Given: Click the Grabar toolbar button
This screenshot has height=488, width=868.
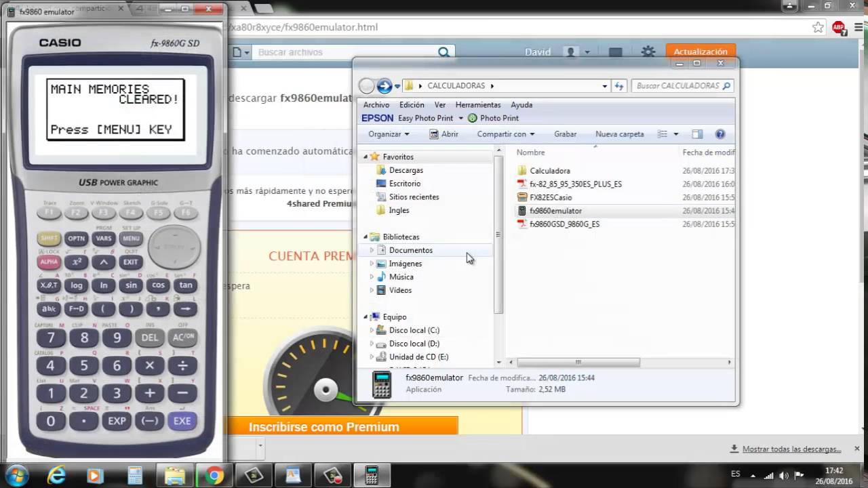Looking at the screenshot, I should tap(566, 134).
